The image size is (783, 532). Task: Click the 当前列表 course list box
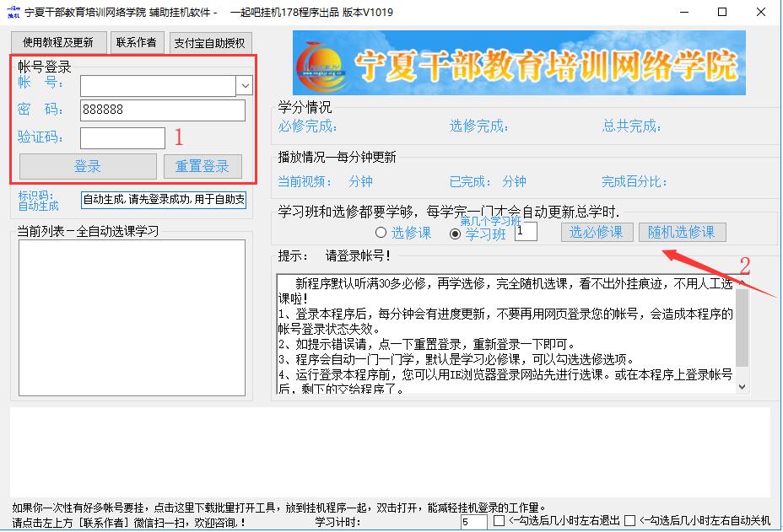click(x=132, y=318)
